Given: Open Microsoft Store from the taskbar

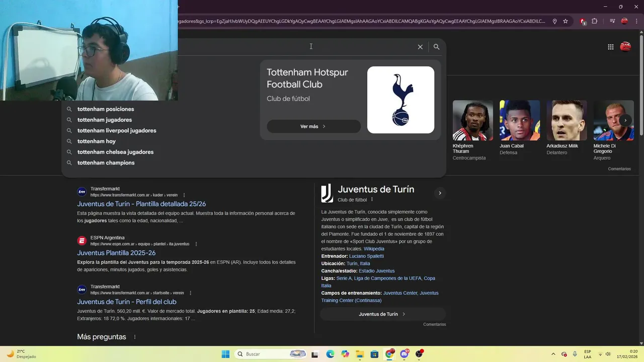Looking at the screenshot, I should pyautogui.click(x=374, y=354).
